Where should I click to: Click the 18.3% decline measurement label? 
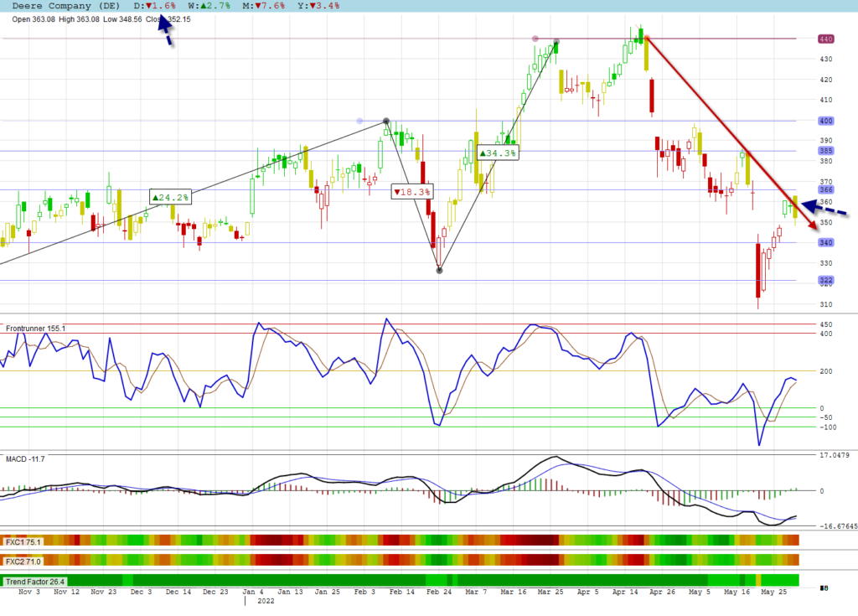412,192
